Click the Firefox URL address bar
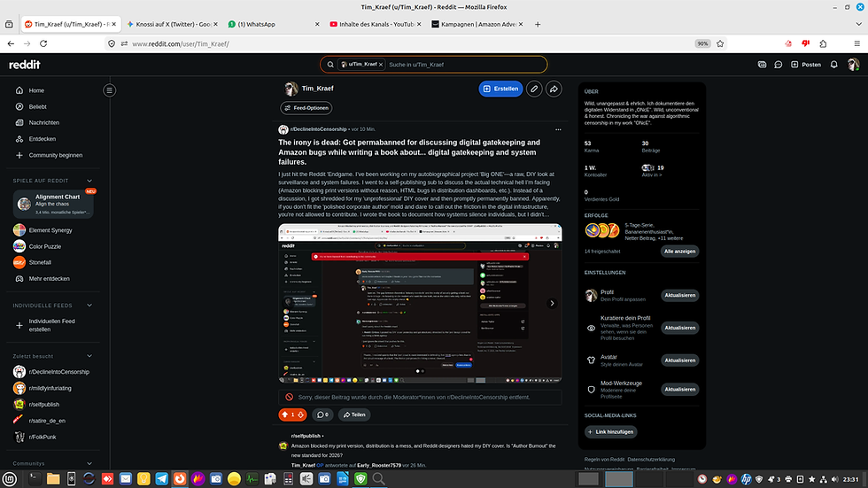Viewport: 868px width, 488px height. point(409,43)
